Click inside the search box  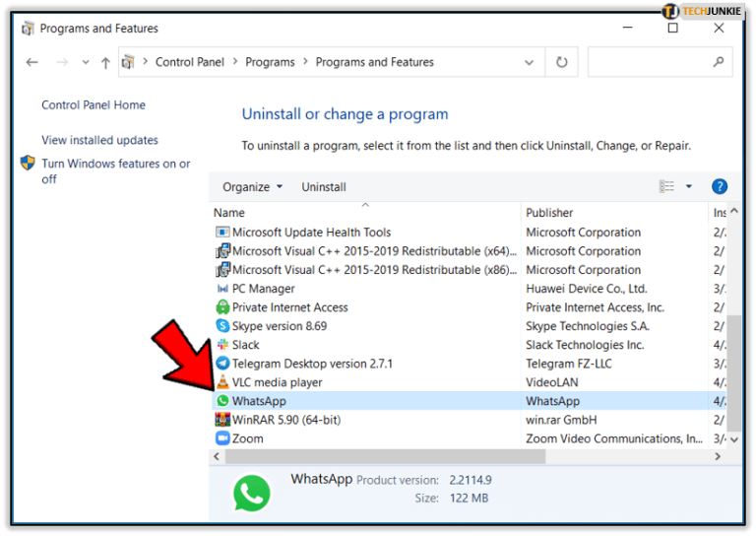coord(660,62)
